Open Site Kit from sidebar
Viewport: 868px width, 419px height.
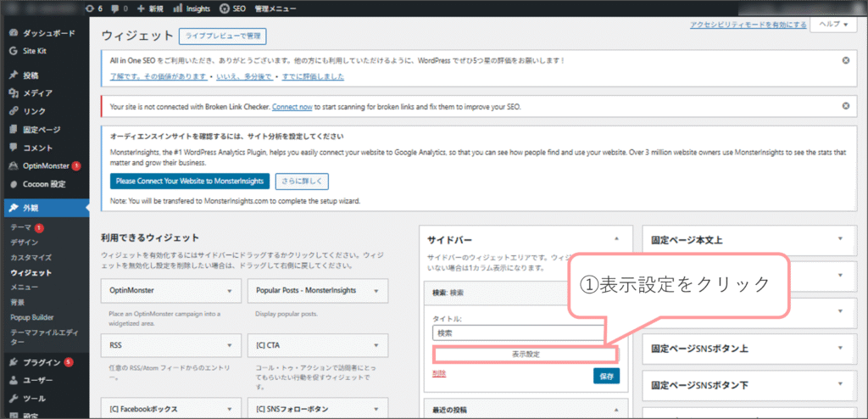(x=14, y=51)
